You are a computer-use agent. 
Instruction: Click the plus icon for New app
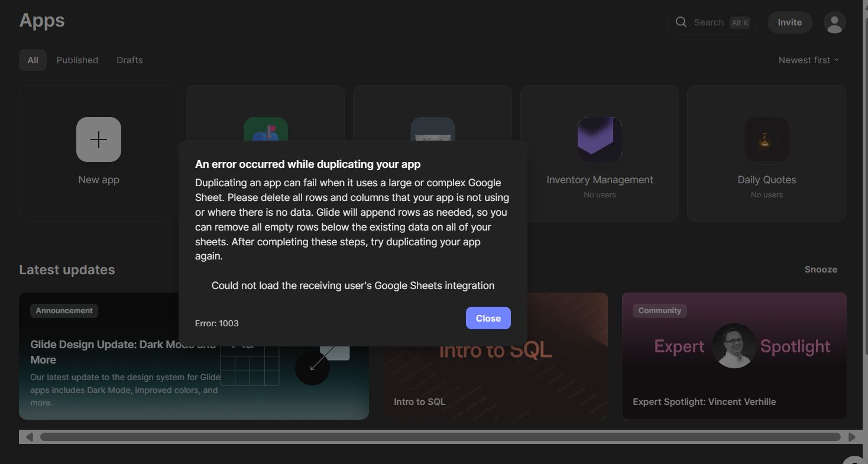pos(99,139)
